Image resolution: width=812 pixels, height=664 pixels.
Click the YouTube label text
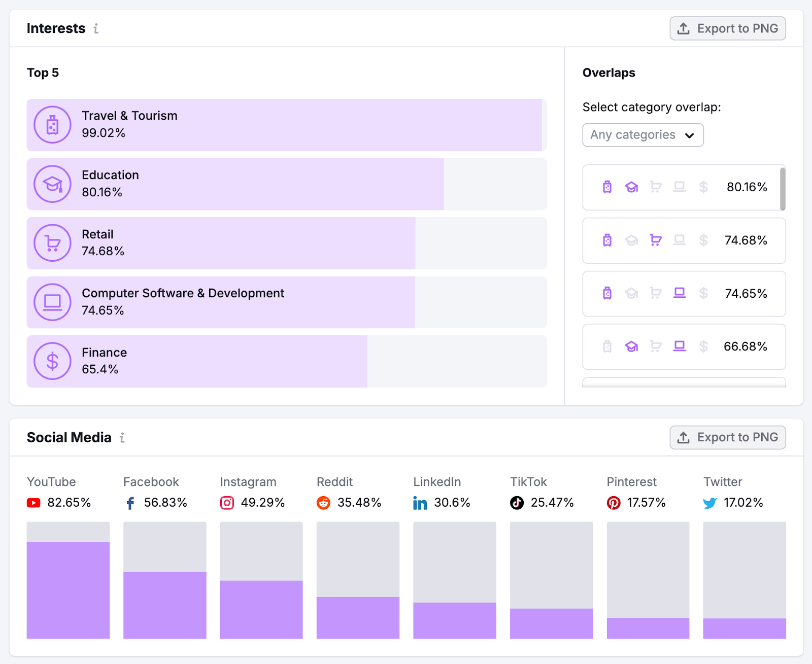pos(51,482)
